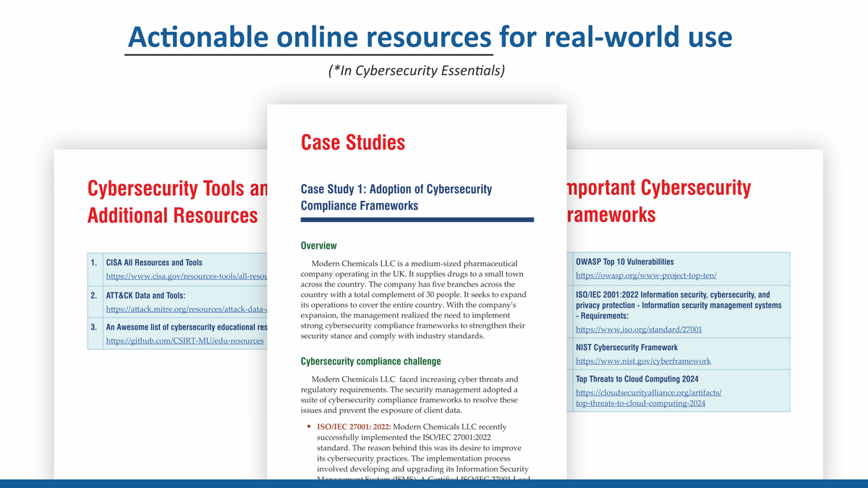Click 'CISA All Resources and Tools' row title
Viewport: 868px width, 488px height.
coord(154,262)
